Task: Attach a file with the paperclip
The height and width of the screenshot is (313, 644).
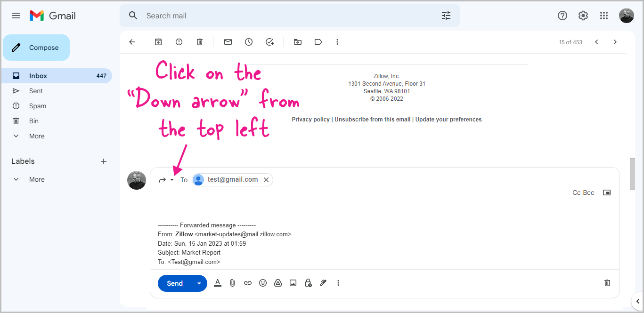Action: tap(232, 283)
